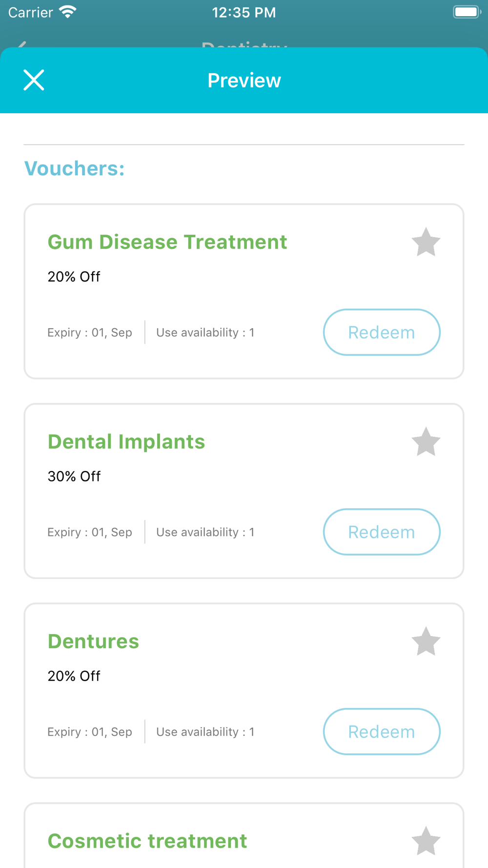Screen dimensions: 488x868
Task: Tap the 30% Off discount label
Action: [74, 476]
